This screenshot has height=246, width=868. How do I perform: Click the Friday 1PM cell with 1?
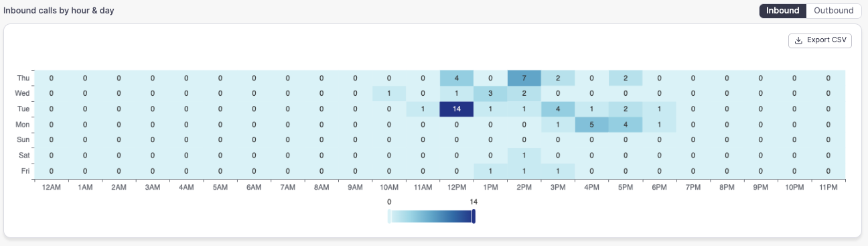[x=490, y=170]
